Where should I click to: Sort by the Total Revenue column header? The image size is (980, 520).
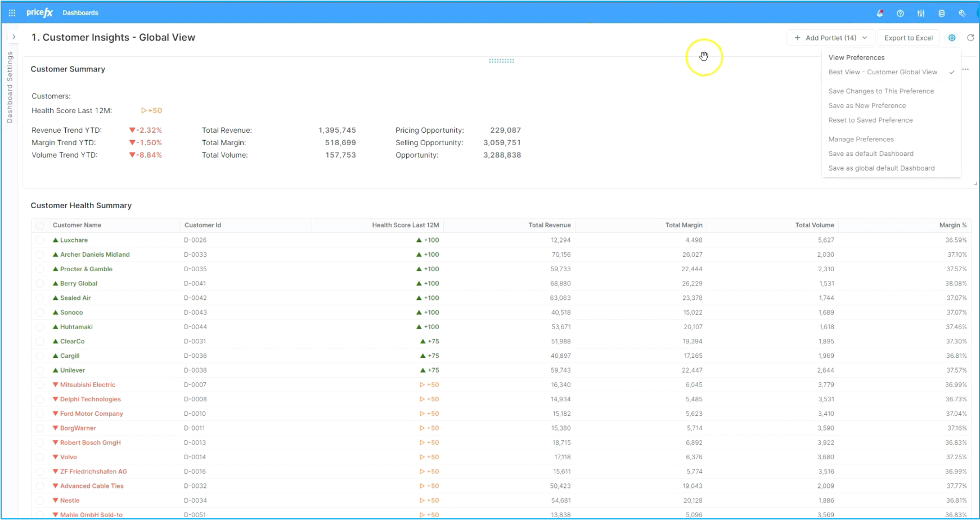tap(549, 225)
